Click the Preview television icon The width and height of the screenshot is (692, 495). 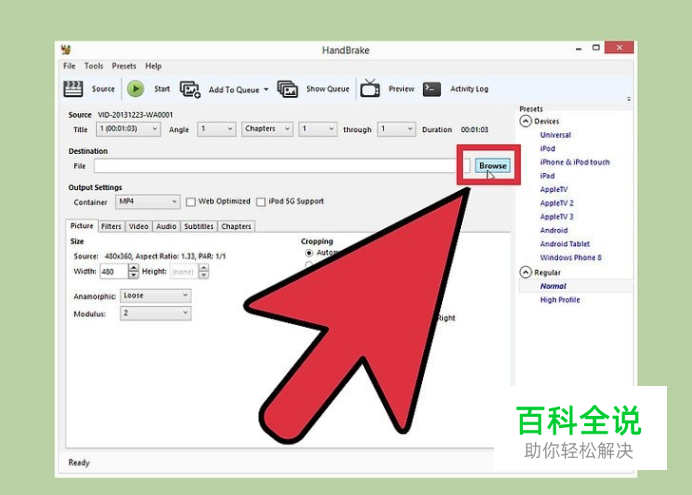click(x=370, y=89)
